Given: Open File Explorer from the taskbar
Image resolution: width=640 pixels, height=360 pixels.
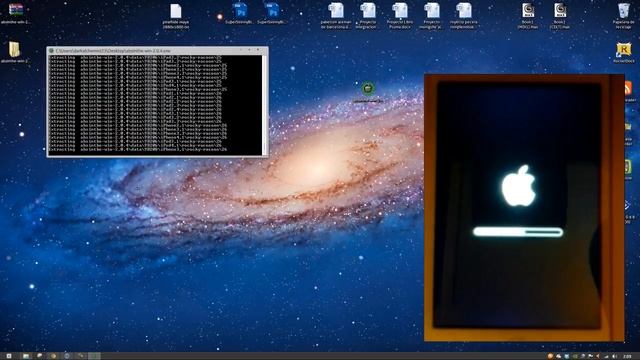Looking at the screenshot, I should click(x=26, y=356).
